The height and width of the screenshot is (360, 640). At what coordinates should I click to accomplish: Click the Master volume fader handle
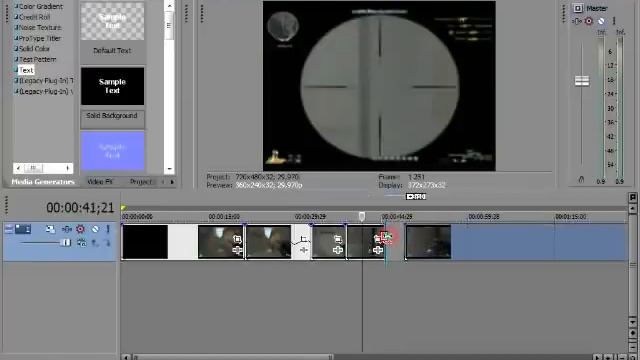click(582, 80)
